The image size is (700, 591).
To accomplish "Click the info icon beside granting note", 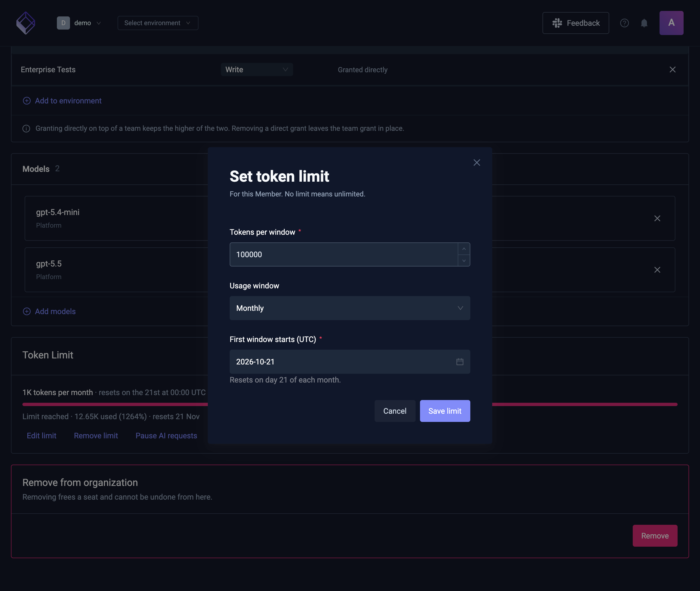I will 26,129.
